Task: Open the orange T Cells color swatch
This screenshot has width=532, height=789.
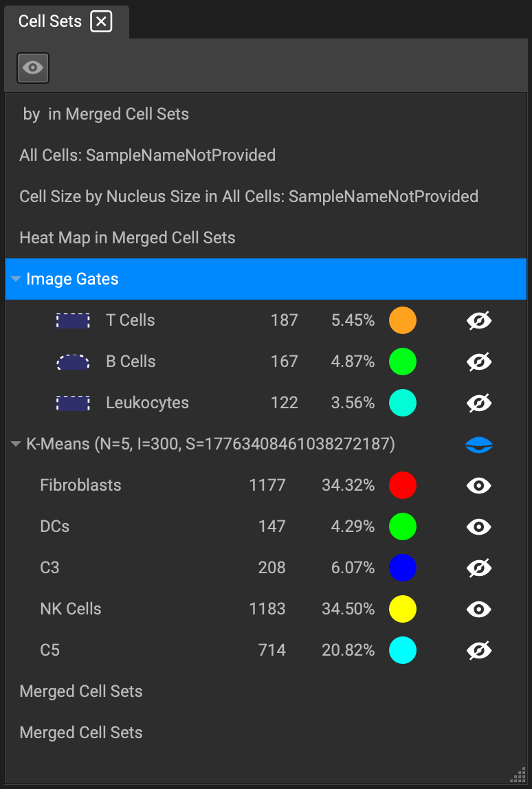Action: coord(403,320)
